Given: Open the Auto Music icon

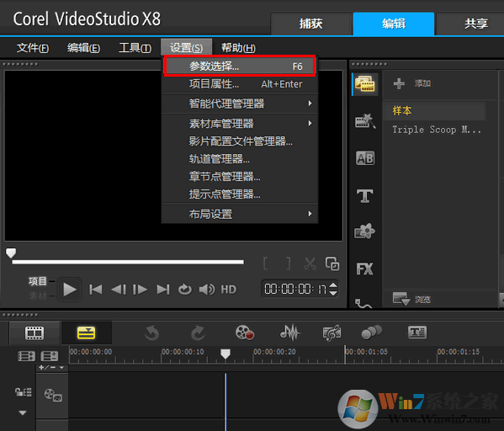Looking at the screenshot, I should pos(332,333).
